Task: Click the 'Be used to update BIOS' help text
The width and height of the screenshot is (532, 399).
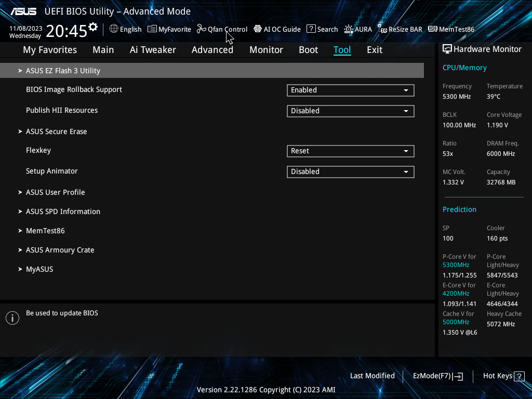Action: [62, 313]
